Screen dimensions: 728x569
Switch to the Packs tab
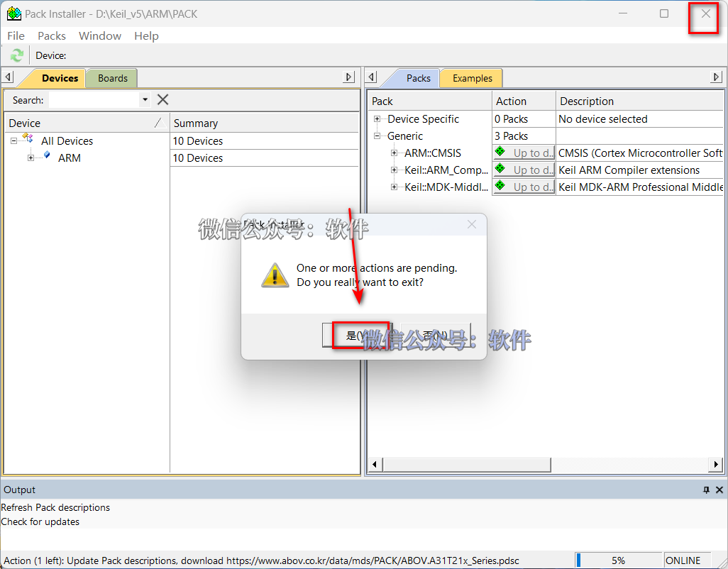(x=419, y=78)
